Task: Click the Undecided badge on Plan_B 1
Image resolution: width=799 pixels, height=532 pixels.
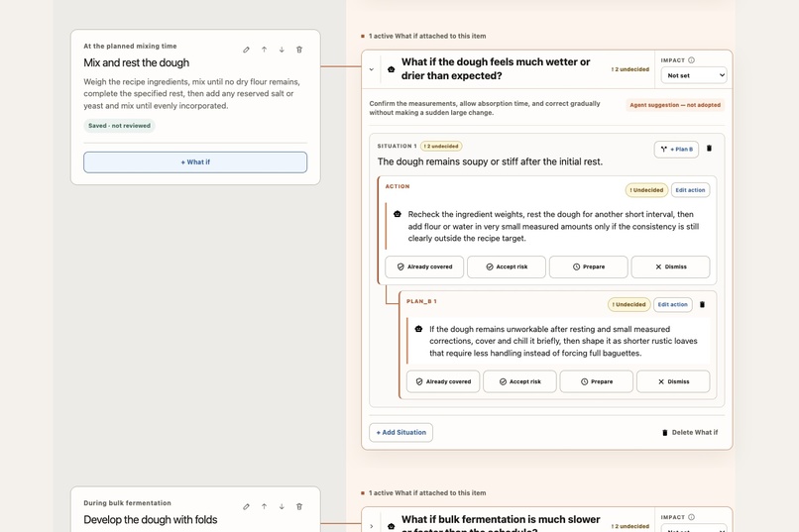Action: tap(629, 304)
